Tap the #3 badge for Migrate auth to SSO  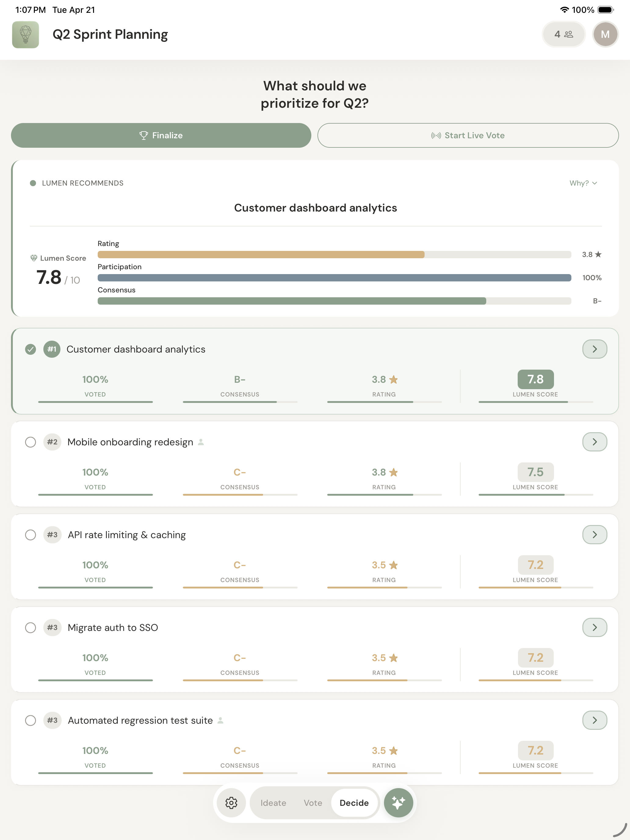pyautogui.click(x=52, y=627)
